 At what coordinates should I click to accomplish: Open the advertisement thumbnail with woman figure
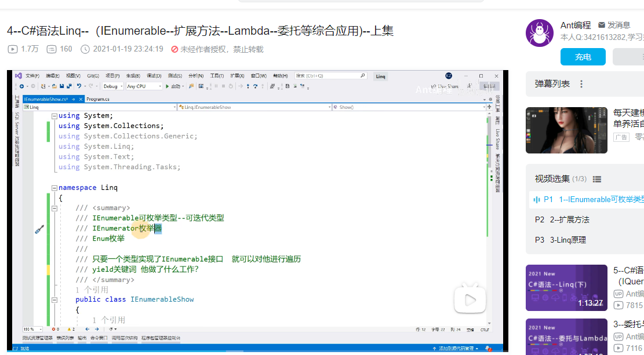point(566,130)
